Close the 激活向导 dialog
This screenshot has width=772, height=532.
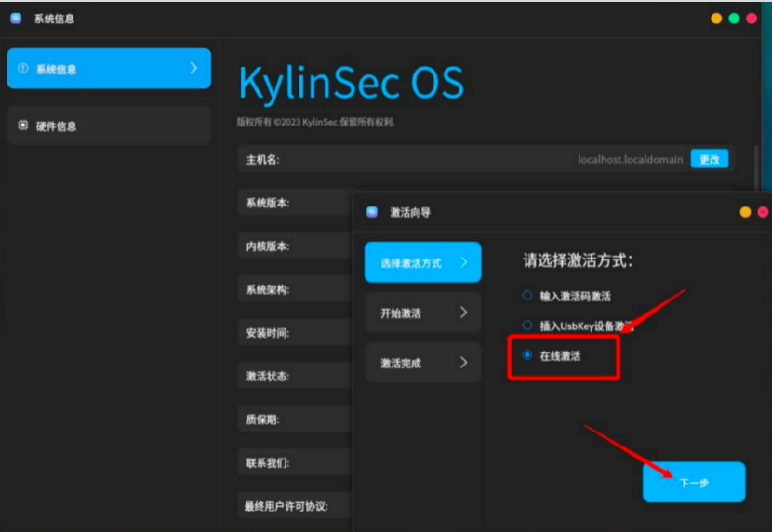pos(763,212)
